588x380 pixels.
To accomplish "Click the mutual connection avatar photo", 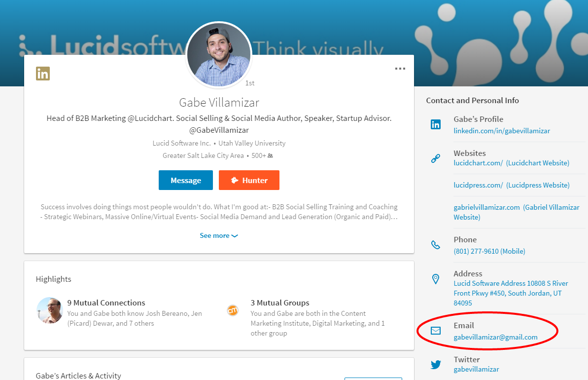I will coord(49,310).
